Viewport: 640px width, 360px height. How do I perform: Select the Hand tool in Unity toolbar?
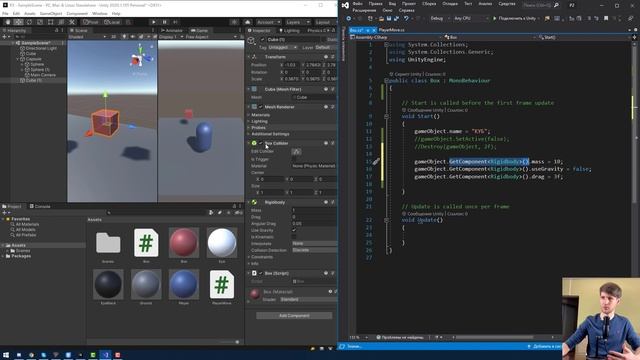click(8, 22)
